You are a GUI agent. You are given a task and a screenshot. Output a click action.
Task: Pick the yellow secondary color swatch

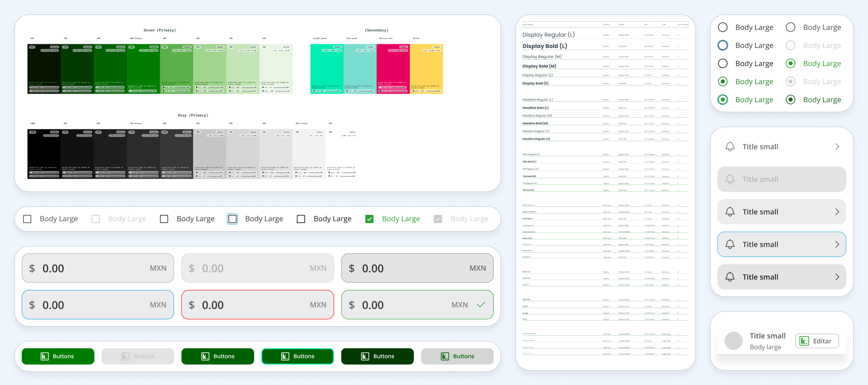pos(426,68)
